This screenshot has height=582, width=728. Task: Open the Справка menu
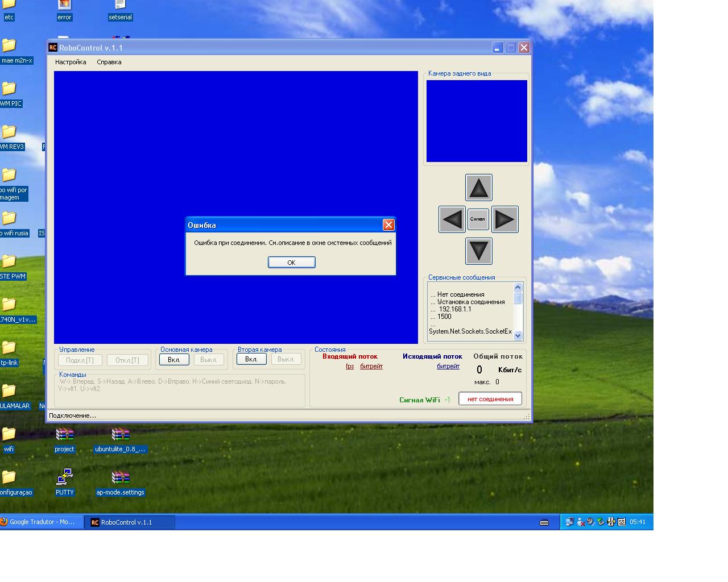pos(109,62)
